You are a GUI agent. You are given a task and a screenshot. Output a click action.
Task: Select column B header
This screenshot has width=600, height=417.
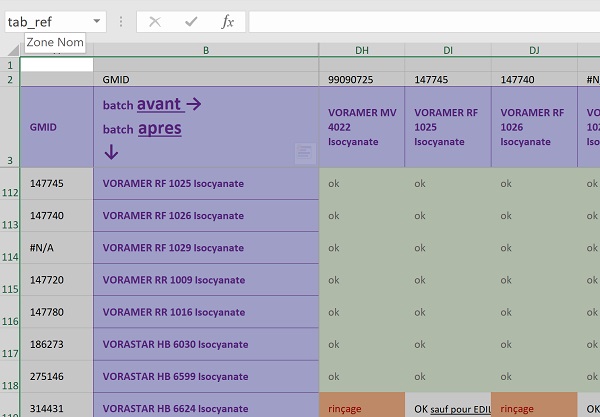206,50
